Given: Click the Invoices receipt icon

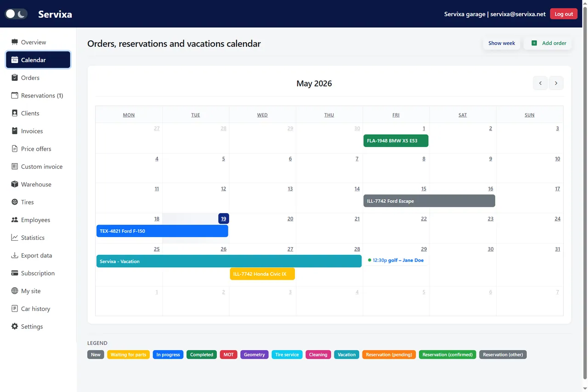Looking at the screenshot, I should click(x=15, y=131).
